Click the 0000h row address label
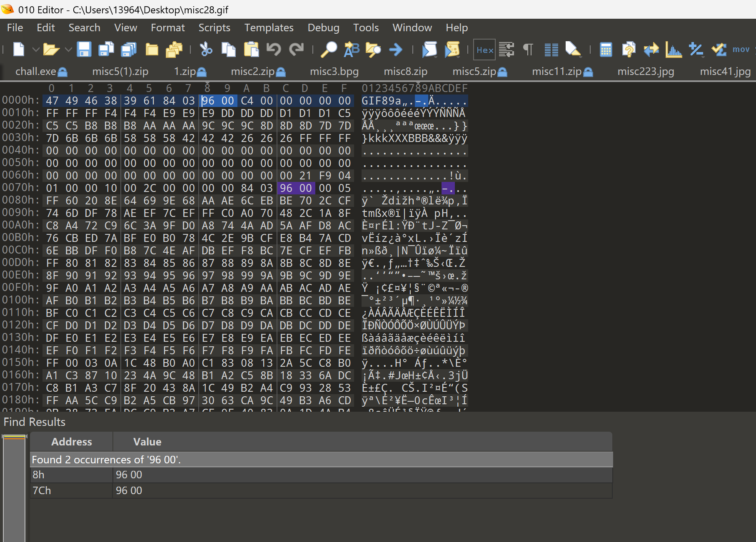The image size is (756, 542). [x=20, y=100]
